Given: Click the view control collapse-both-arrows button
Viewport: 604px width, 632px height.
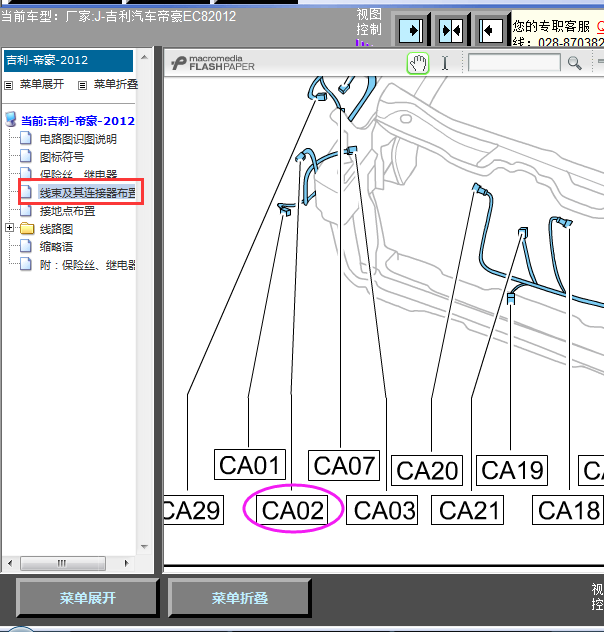Looking at the screenshot, I should (451, 30).
